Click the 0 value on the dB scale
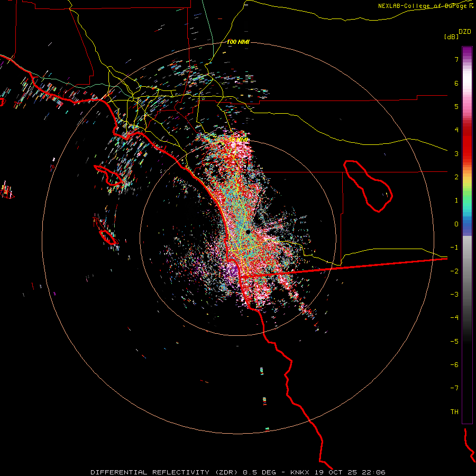The image size is (476, 476). 456,224
